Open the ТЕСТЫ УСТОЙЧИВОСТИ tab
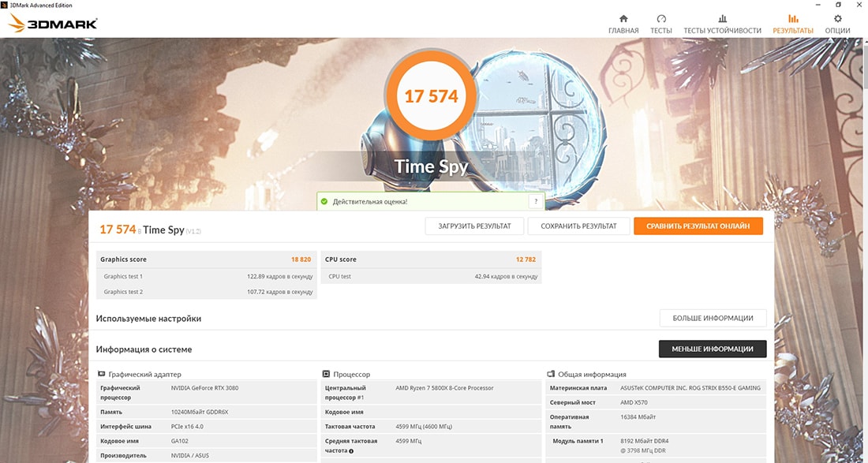Image resolution: width=868 pixels, height=463 pixels. point(722,25)
